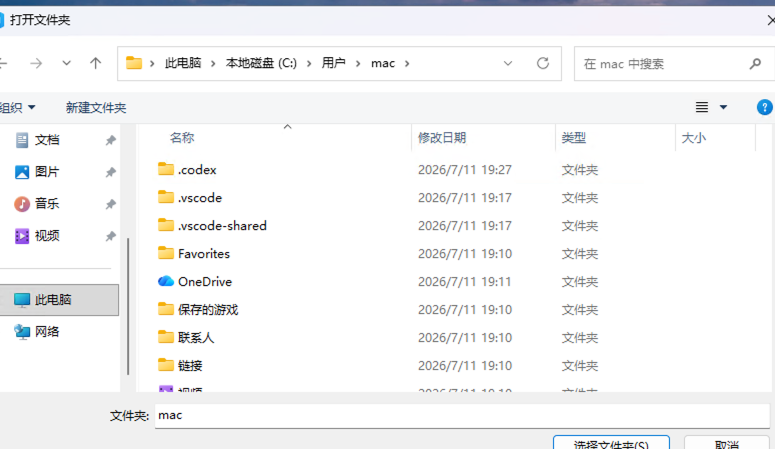The height and width of the screenshot is (449, 775).
Task: Select 此电脑 in the address breadcrumb
Action: point(183,63)
